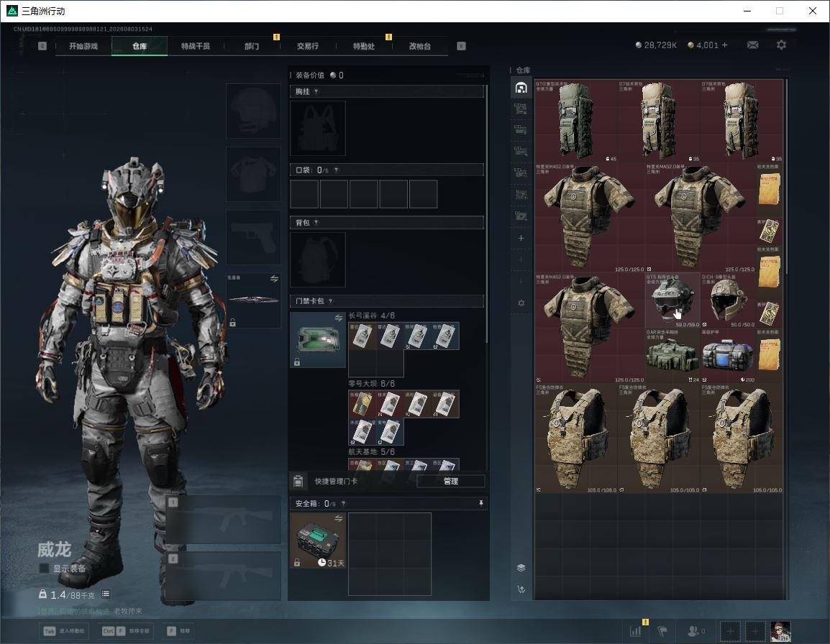Screen dimensions: 830x644
Task: Select the main warehouse storage icon
Action: click(x=521, y=88)
